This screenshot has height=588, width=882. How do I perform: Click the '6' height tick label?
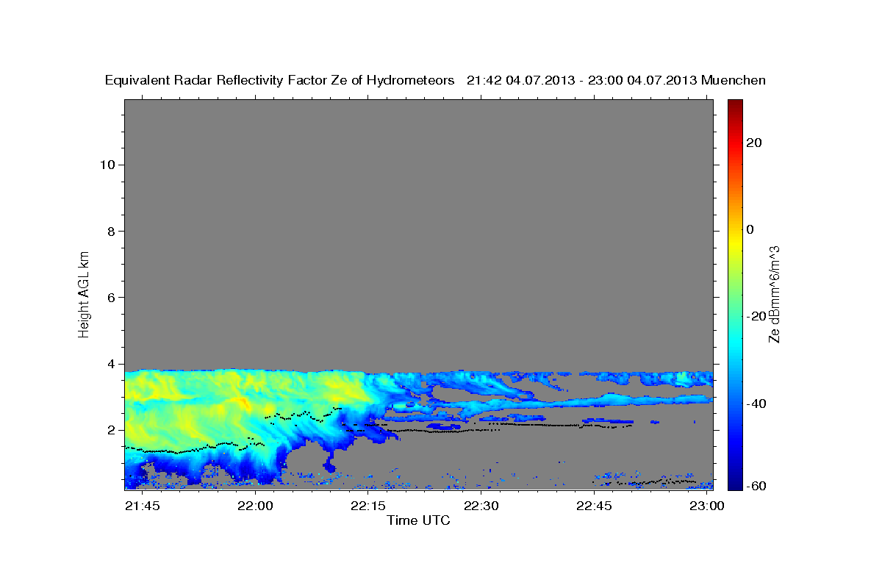pos(110,297)
